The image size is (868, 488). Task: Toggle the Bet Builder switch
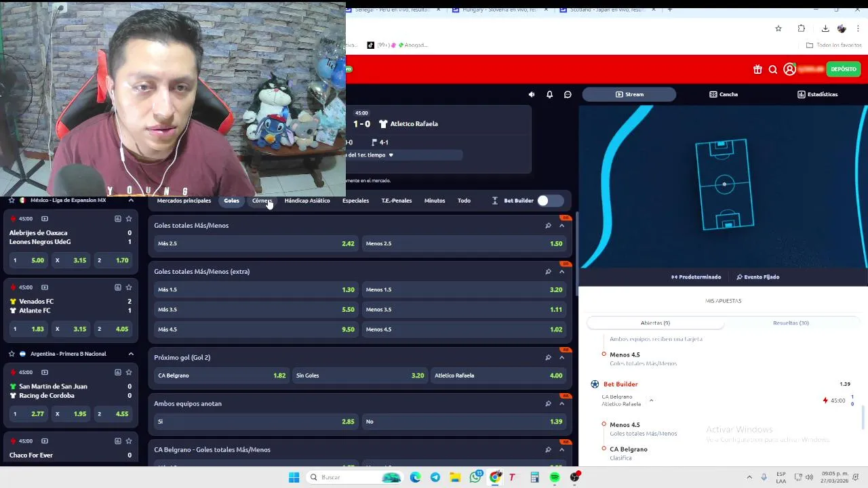coord(550,201)
